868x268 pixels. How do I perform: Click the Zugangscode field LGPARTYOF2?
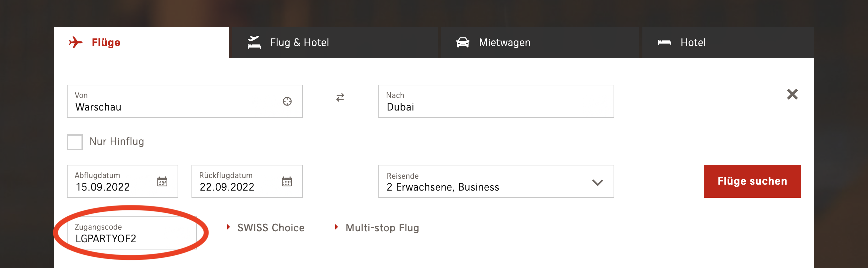(x=132, y=233)
